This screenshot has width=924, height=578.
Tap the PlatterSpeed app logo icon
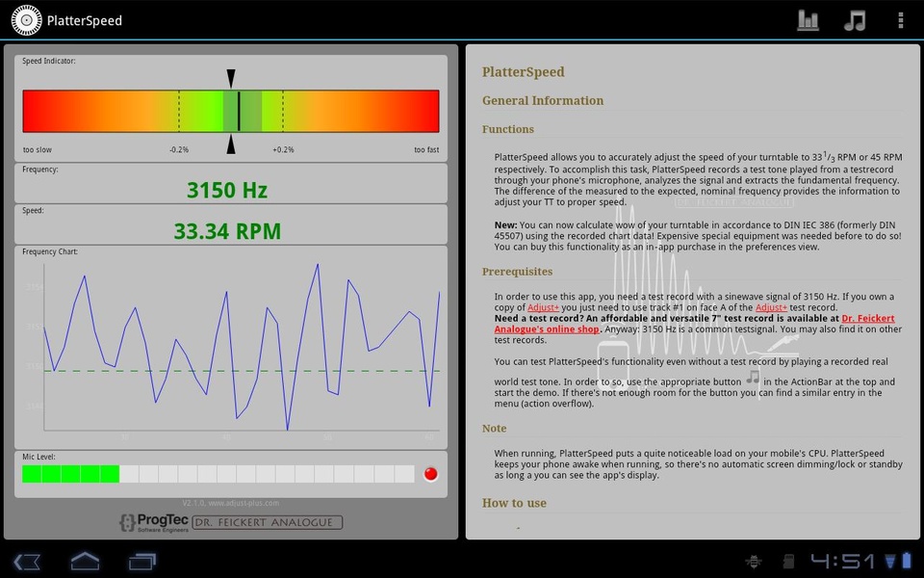coord(27,20)
